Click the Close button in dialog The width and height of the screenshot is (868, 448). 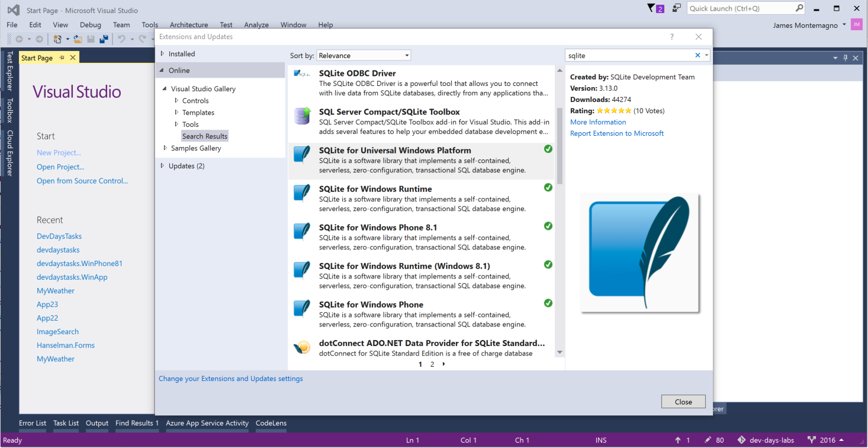683,402
